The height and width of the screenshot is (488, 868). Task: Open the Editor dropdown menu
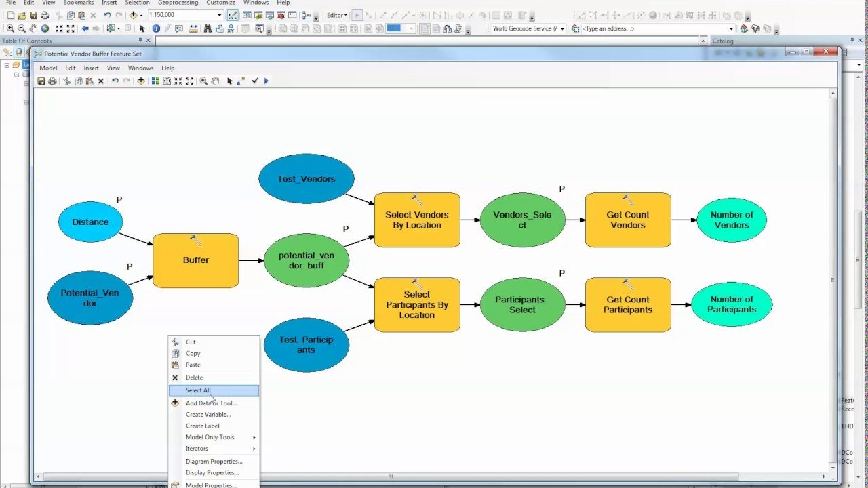click(336, 15)
